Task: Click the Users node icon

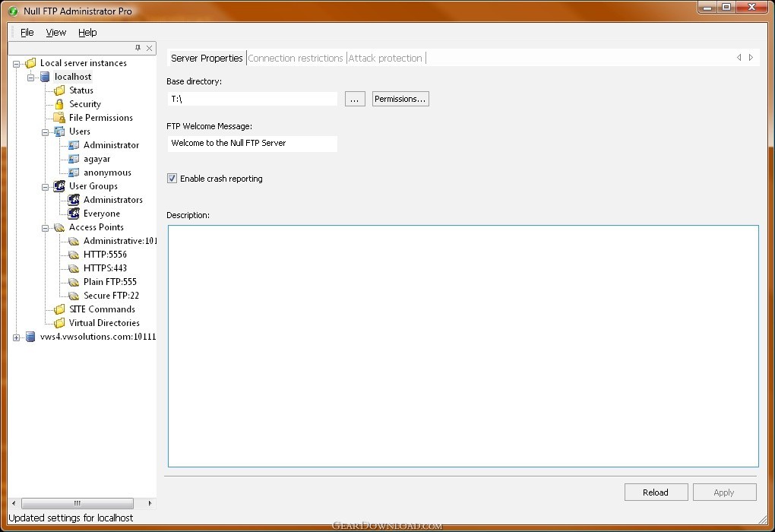Action: [x=59, y=131]
